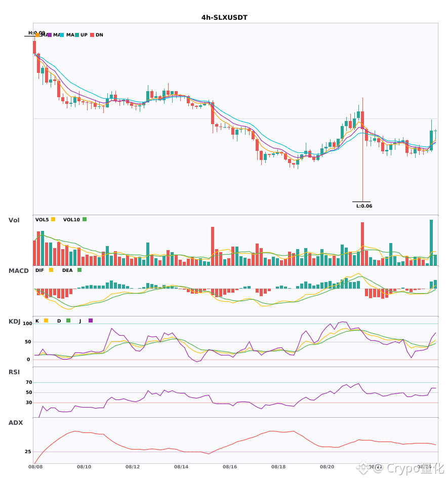This screenshot has height=481, width=448.
Task: Click the L:0.06 low price label
Action: [364, 206]
